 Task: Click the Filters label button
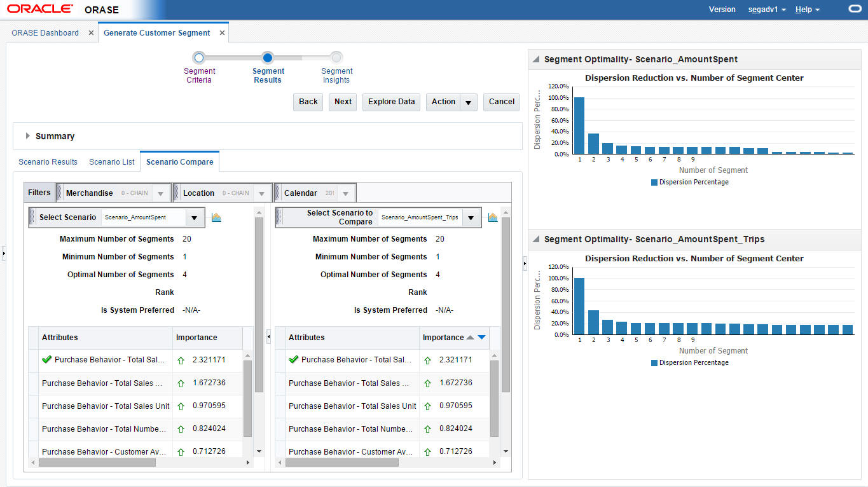[39, 193]
